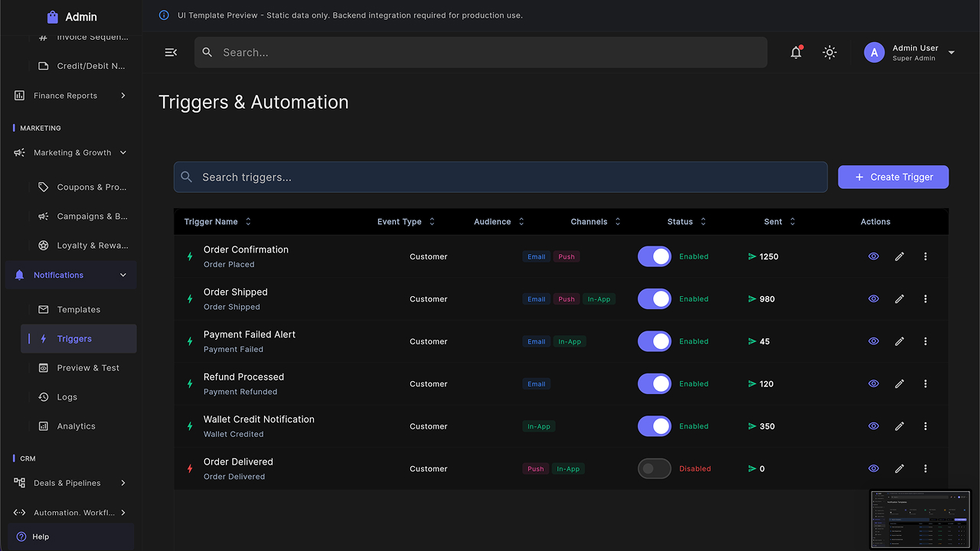Screen dimensions: 980x551
Task: Open the notifications bell in header
Action: point(796,52)
